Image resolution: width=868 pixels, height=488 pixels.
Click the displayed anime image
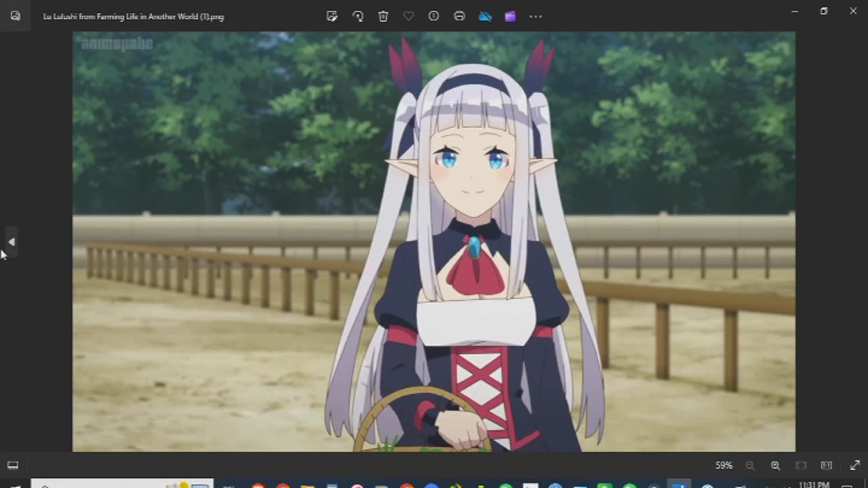point(434,241)
